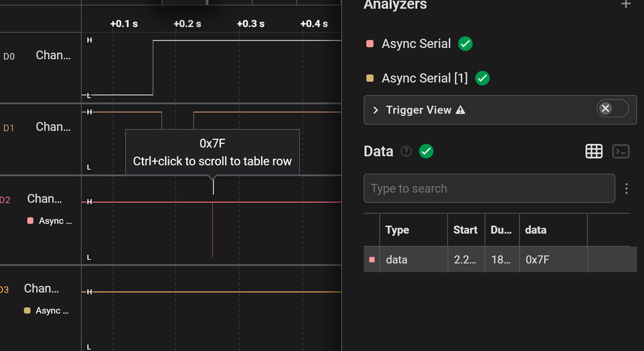The width and height of the screenshot is (644, 351).
Task: Click the Start column header
Action: click(x=465, y=230)
